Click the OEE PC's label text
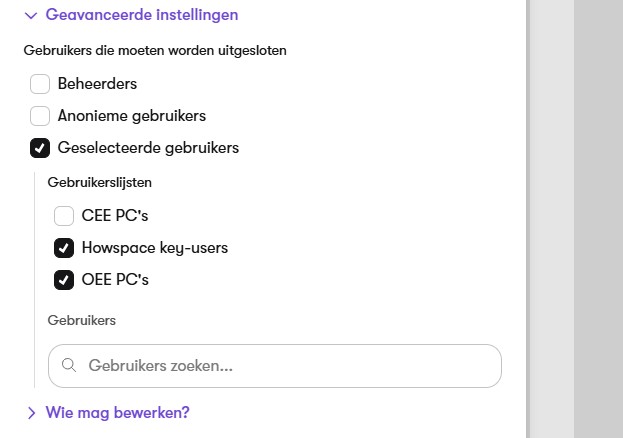623x438 pixels. (115, 280)
